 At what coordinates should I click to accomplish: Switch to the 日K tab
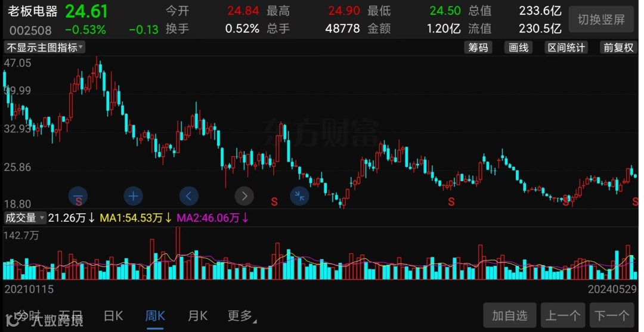[x=113, y=316]
